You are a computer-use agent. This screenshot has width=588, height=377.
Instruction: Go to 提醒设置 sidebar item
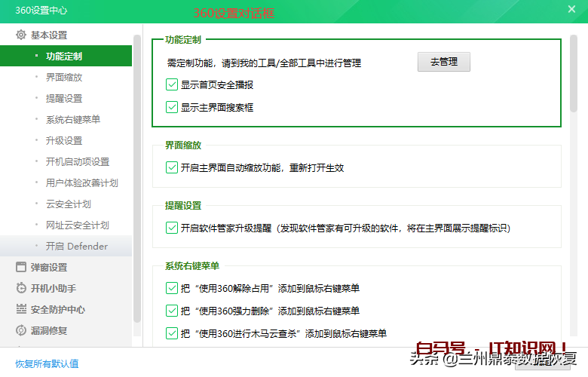coord(66,98)
